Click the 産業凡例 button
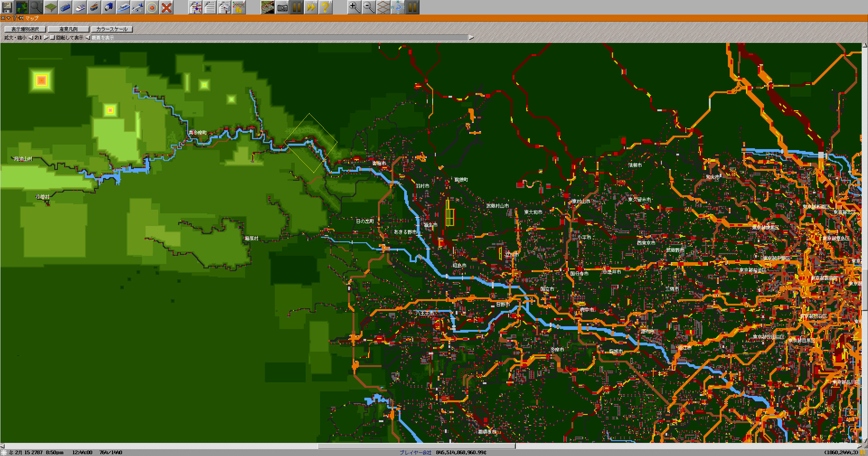This screenshot has height=456, width=868. (x=68, y=29)
